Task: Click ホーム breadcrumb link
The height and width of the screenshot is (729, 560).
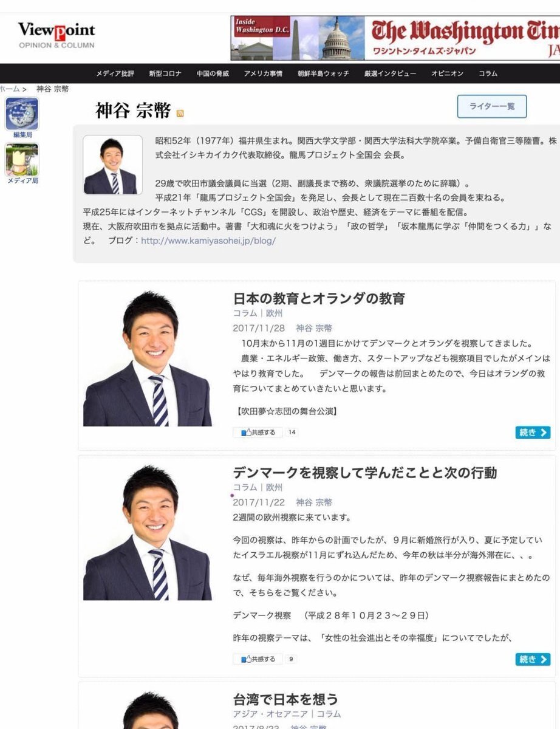Action: coord(10,89)
